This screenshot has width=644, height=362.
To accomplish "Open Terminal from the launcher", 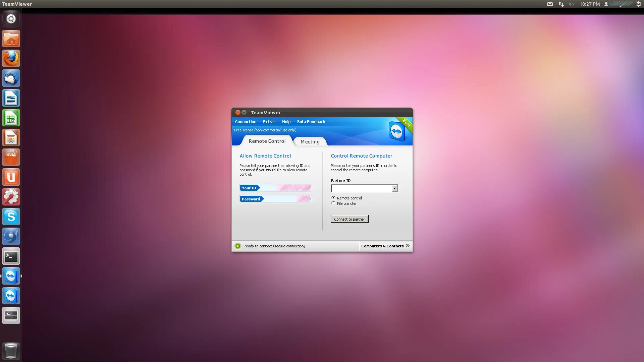I will coord(11,256).
